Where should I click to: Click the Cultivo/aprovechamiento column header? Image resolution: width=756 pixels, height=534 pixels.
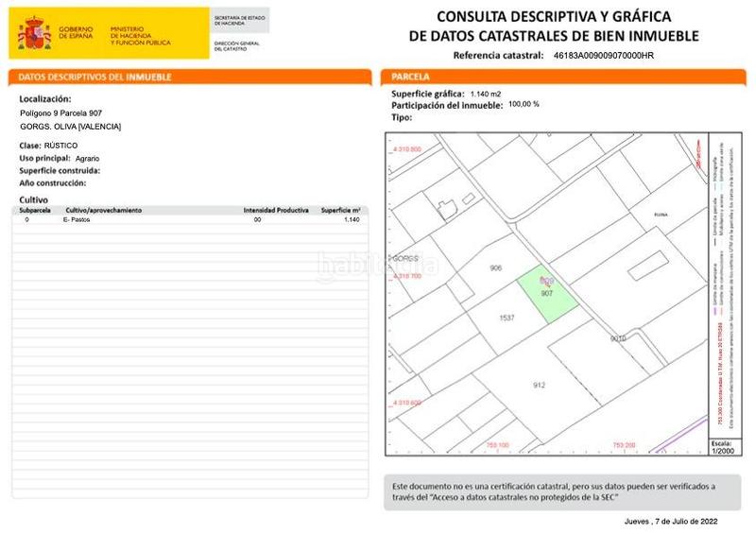103,210
